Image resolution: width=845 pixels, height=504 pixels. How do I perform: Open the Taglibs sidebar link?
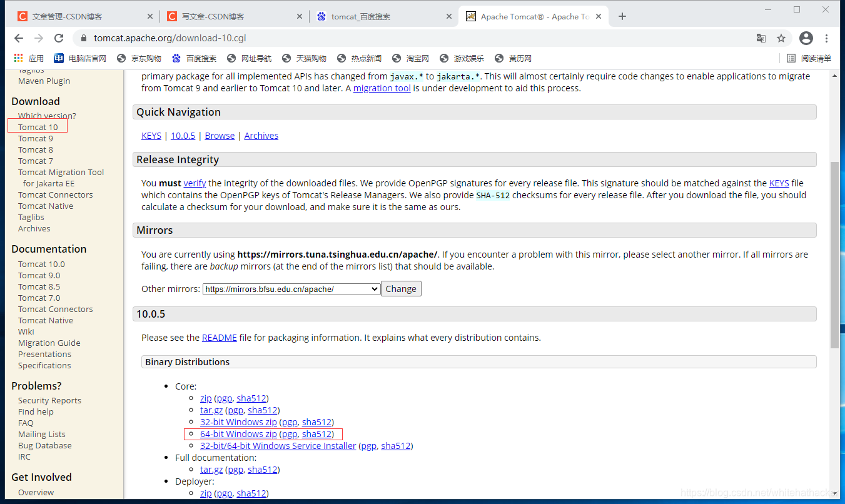coord(31,217)
